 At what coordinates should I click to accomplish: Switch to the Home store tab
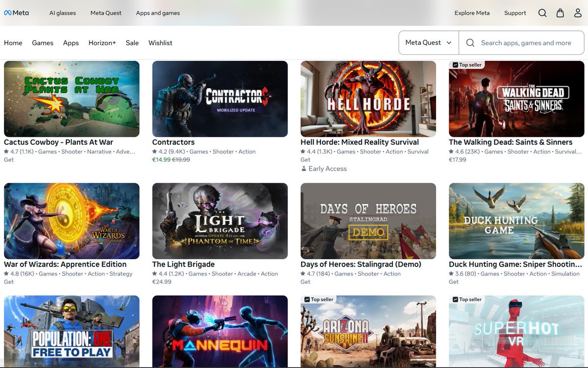13,43
